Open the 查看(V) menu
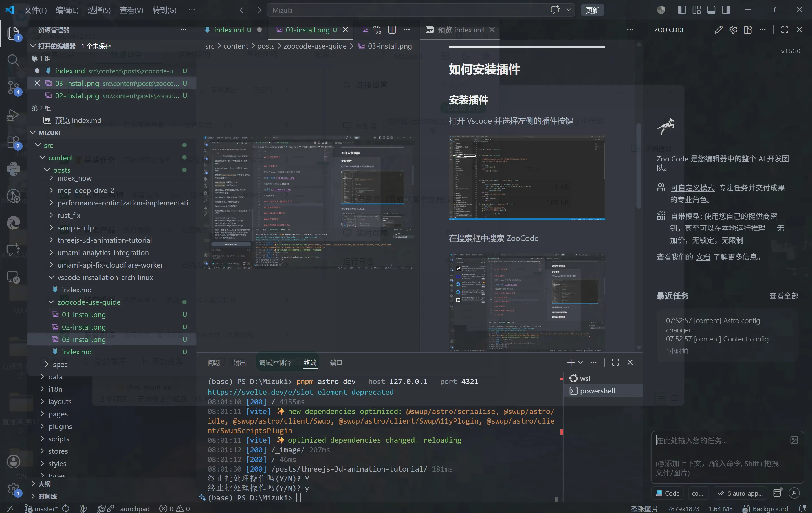Screen dimensions: 812x513 [x=131, y=10]
